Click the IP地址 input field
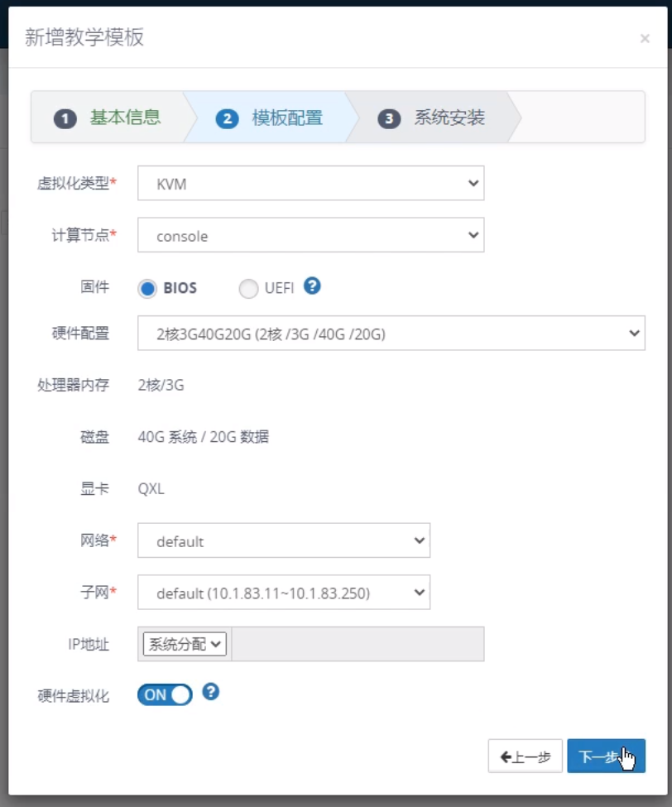 358,644
